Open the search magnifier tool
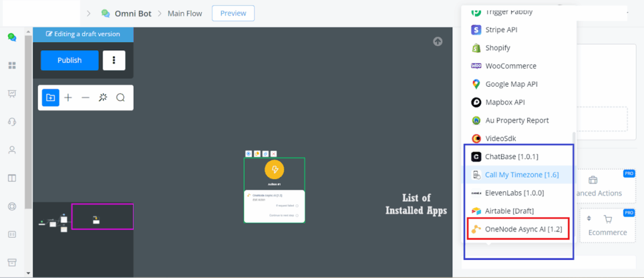This screenshot has height=278, width=644. pyautogui.click(x=121, y=97)
